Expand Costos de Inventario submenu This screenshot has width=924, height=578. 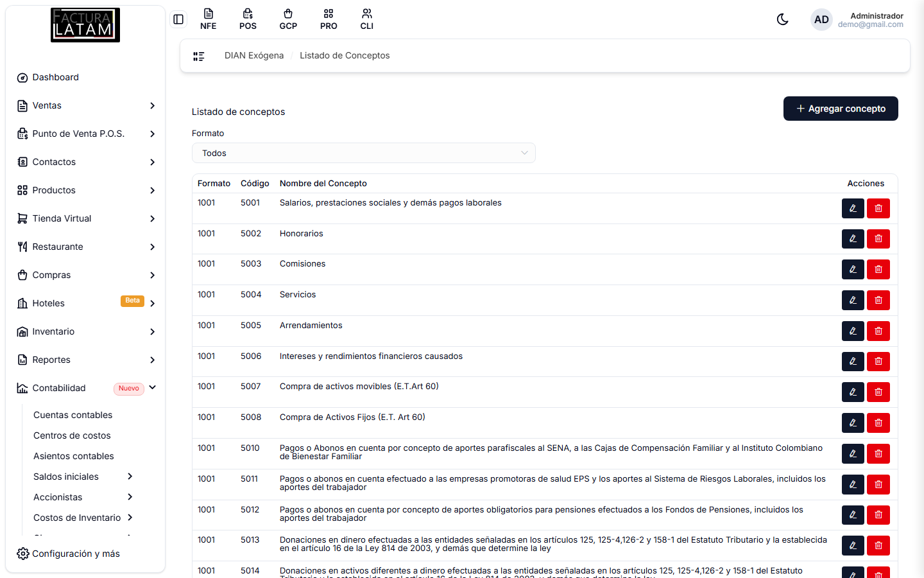(x=83, y=518)
